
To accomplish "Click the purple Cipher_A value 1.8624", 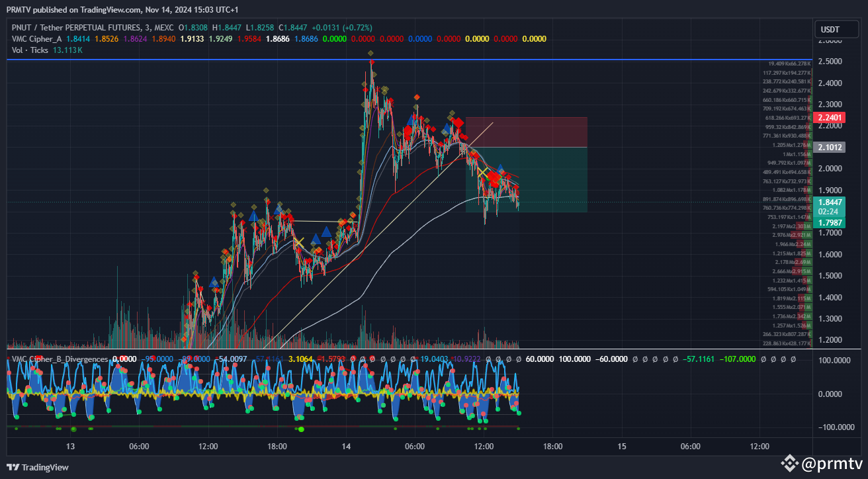I will coord(136,39).
